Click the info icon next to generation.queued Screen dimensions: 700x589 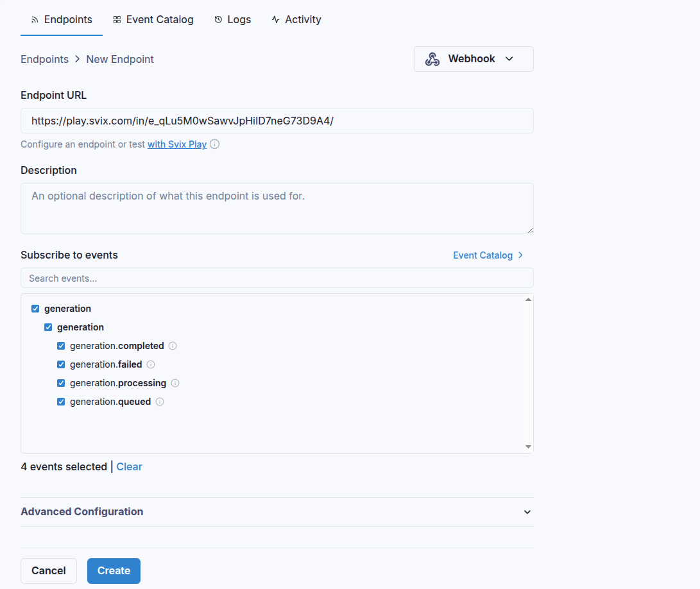pyautogui.click(x=159, y=401)
